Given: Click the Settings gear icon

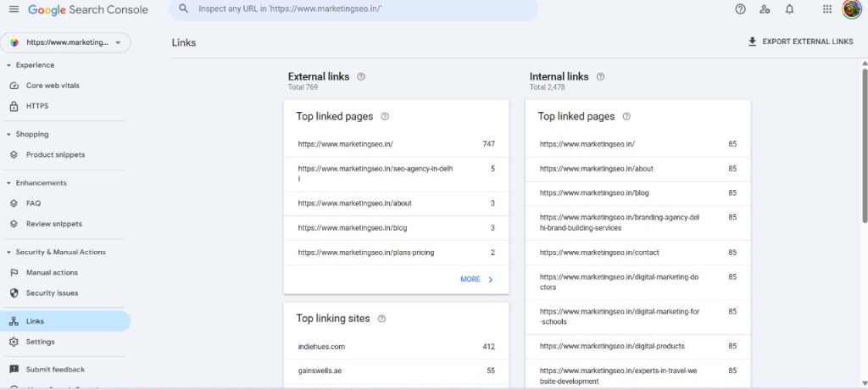Looking at the screenshot, I should [14, 342].
